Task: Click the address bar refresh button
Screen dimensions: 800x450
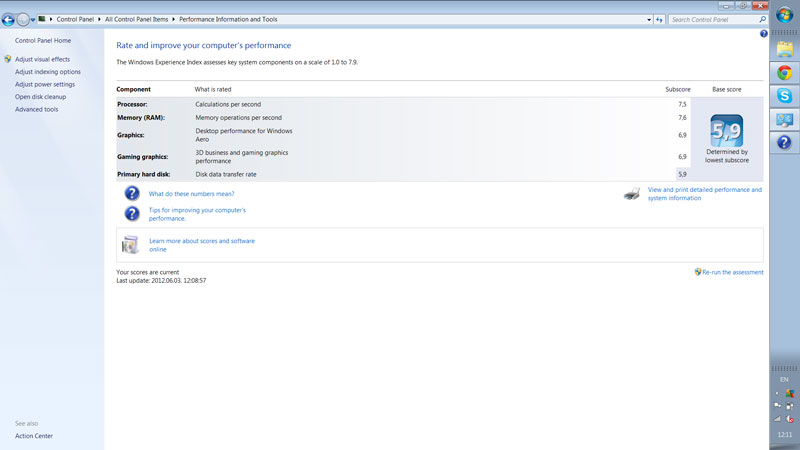Action: 659,20
